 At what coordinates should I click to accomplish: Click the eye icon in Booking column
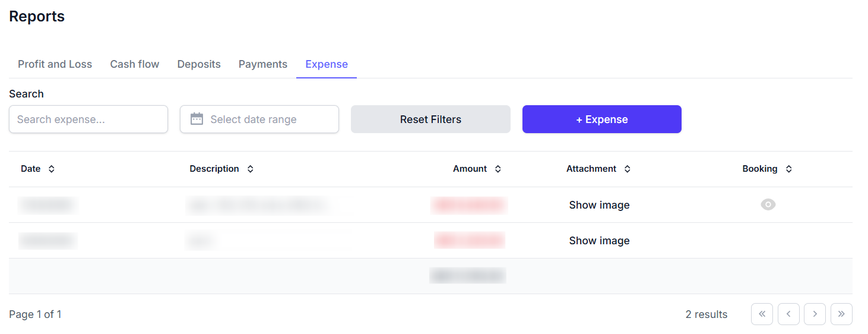(x=768, y=205)
